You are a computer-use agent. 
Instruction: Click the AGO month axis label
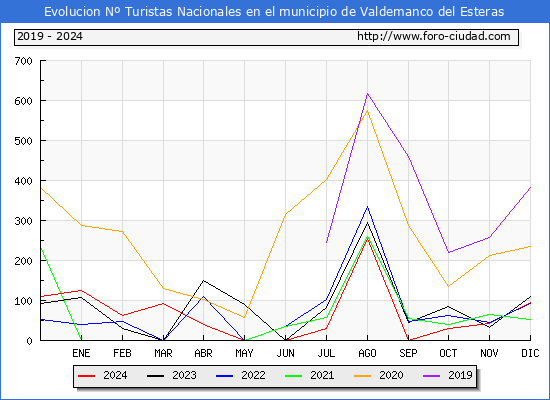click(x=367, y=353)
